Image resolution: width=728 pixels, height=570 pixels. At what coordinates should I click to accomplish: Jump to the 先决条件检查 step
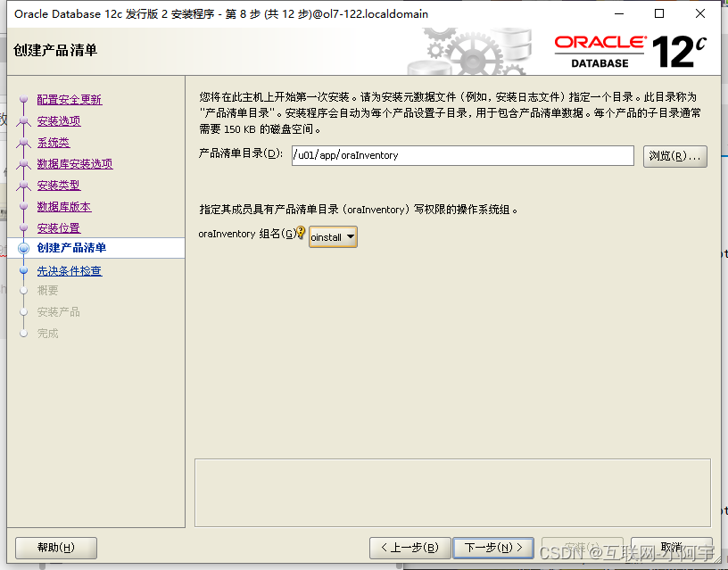pyautogui.click(x=70, y=270)
